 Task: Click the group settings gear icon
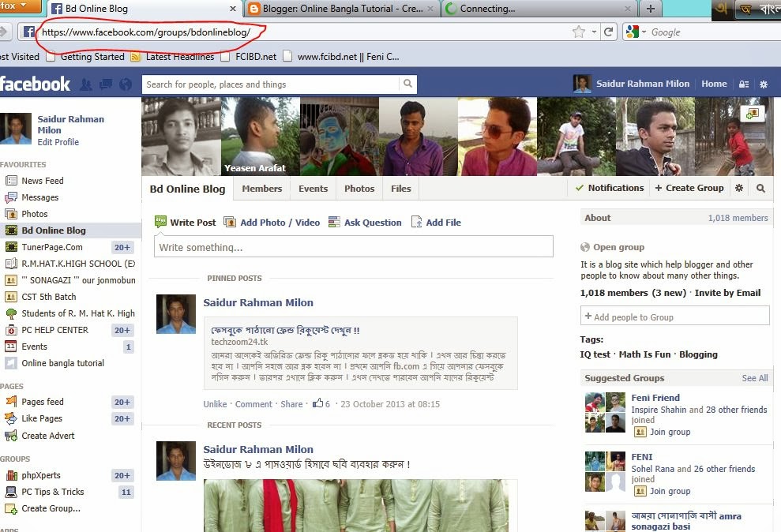point(739,188)
